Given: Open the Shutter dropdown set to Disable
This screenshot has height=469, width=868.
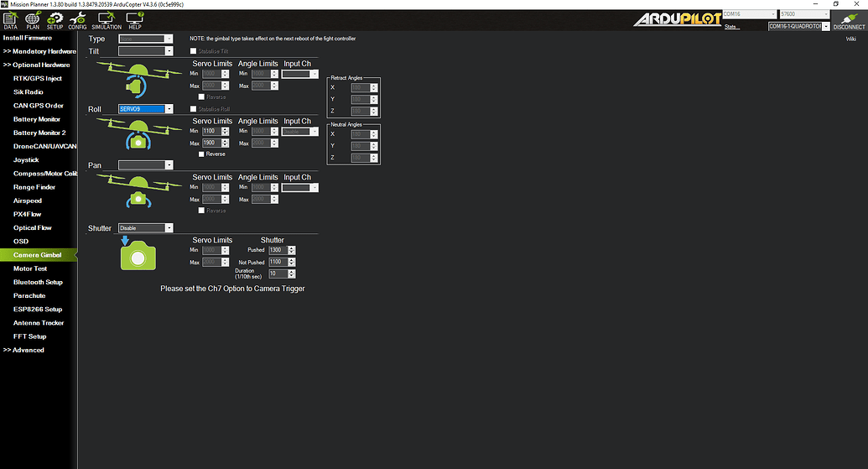Looking at the screenshot, I should point(146,227).
